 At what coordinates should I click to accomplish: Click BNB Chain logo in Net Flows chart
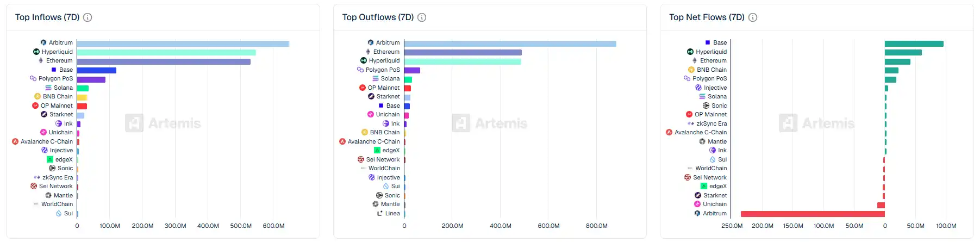point(691,70)
